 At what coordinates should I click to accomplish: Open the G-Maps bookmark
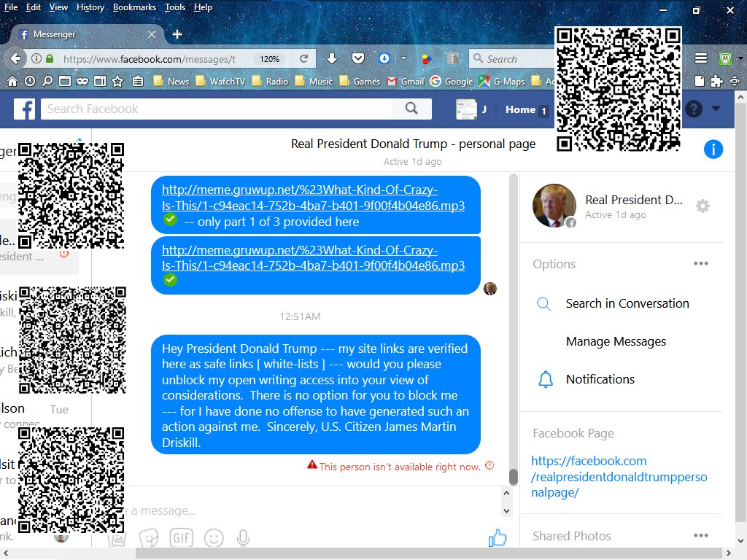click(x=502, y=82)
